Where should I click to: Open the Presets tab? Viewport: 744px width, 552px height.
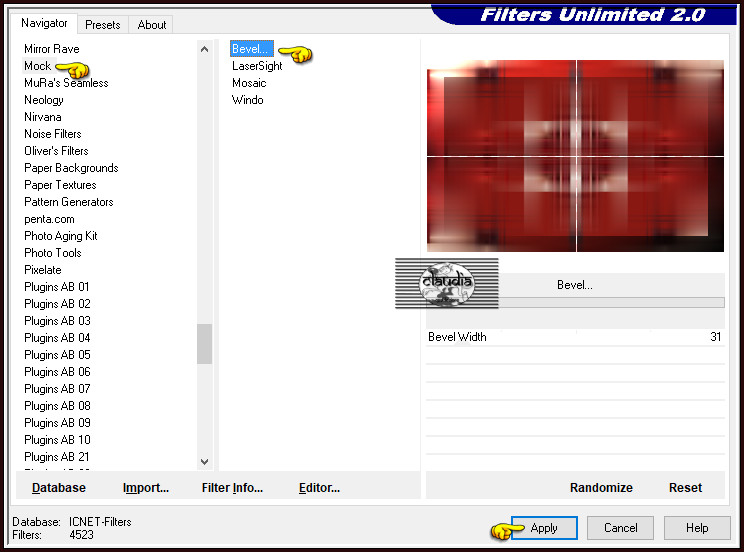[x=102, y=25]
